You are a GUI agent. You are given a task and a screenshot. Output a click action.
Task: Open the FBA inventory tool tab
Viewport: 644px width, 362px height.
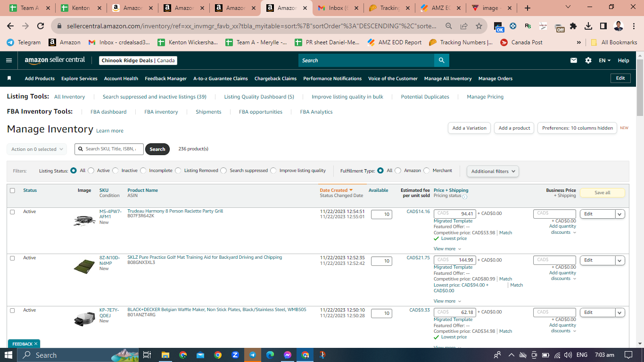pos(161,112)
